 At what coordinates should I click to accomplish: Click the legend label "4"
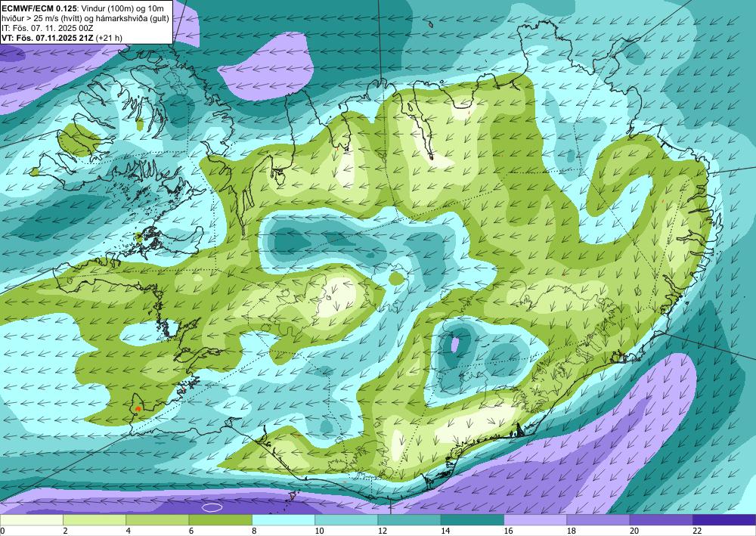[x=128, y=531]
